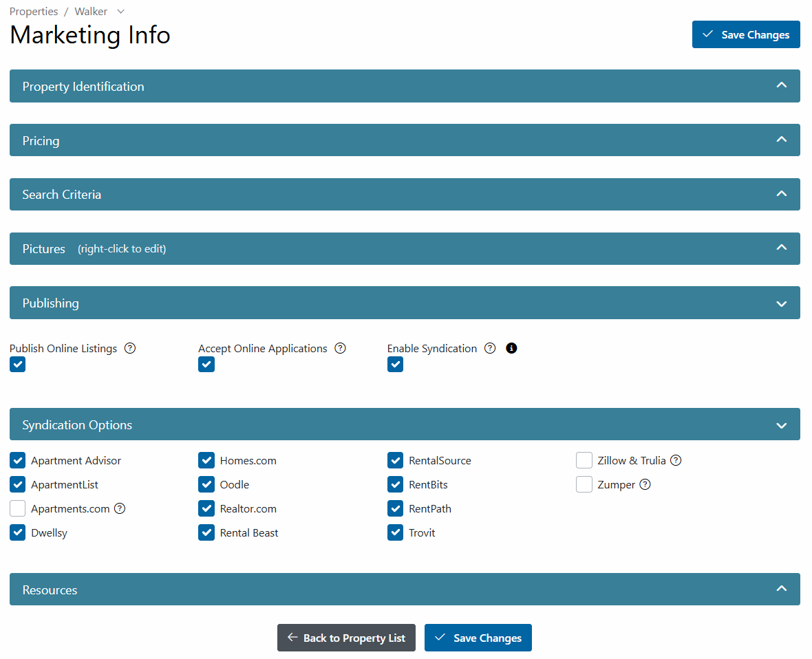Click top Save Changes button

click(746, 34)
